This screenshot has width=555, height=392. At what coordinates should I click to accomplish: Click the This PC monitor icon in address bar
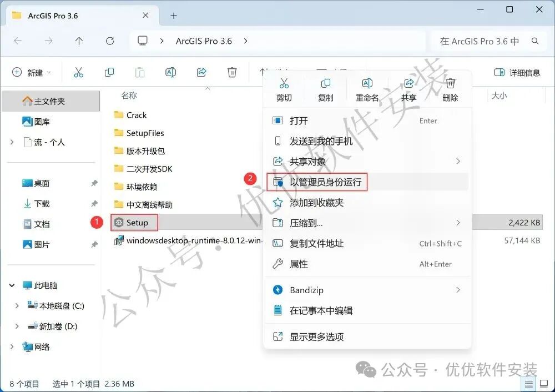pyautogui.click(x=143, y=41)
